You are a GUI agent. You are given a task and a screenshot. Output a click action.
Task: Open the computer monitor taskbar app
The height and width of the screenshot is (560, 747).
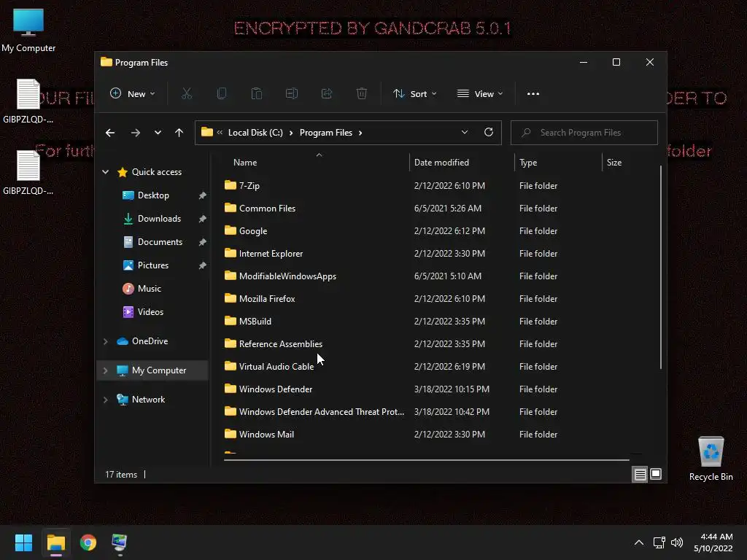pyautogui.click(x=119, y=543)
